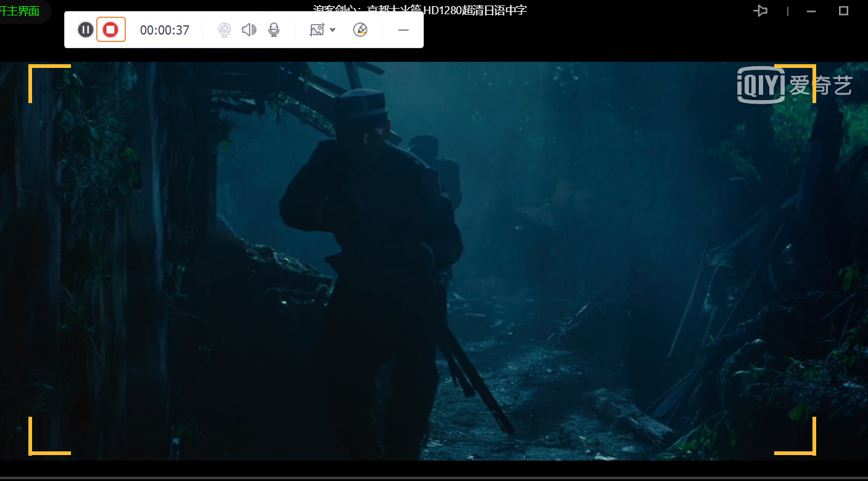The image size is (868, 481).
Task: Expand the screenshot options dropdown arrow
Action: [x=333, y=30]
